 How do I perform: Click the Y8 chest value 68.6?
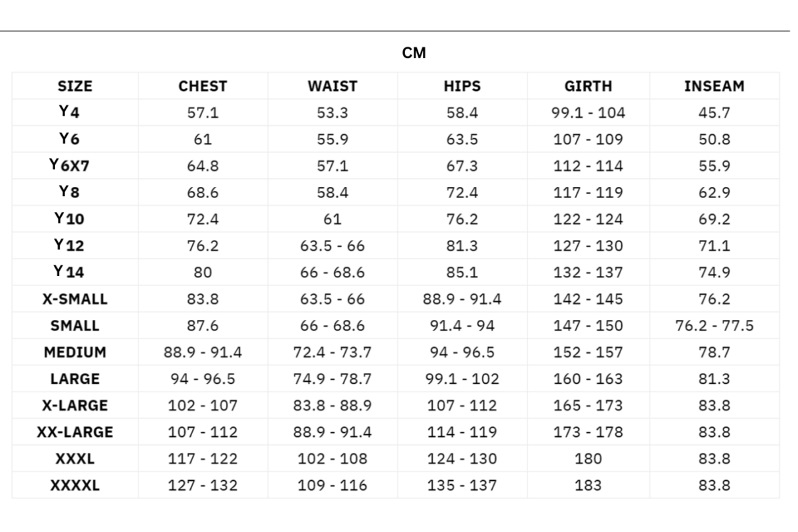[x=203, y=193]
